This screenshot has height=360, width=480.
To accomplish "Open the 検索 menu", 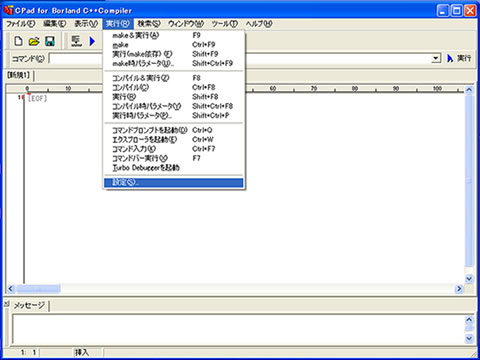I will click(149, 24).
